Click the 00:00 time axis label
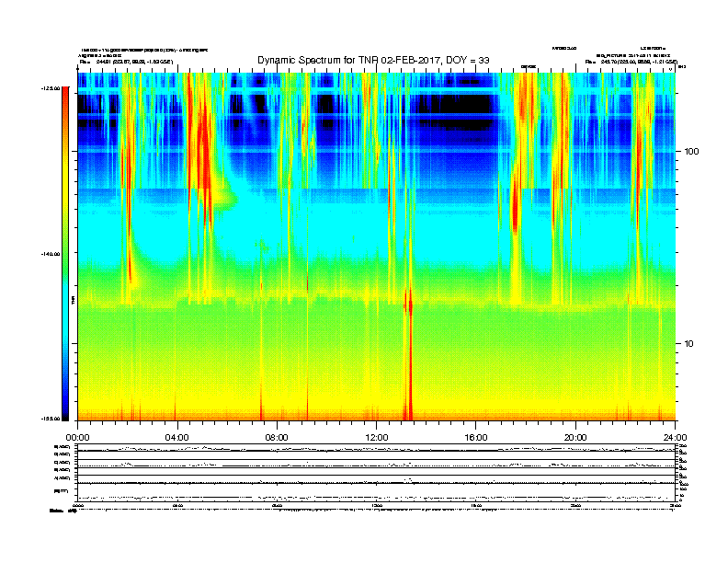The height and width of the screenshot is (563, 728). tap(77, 438)
